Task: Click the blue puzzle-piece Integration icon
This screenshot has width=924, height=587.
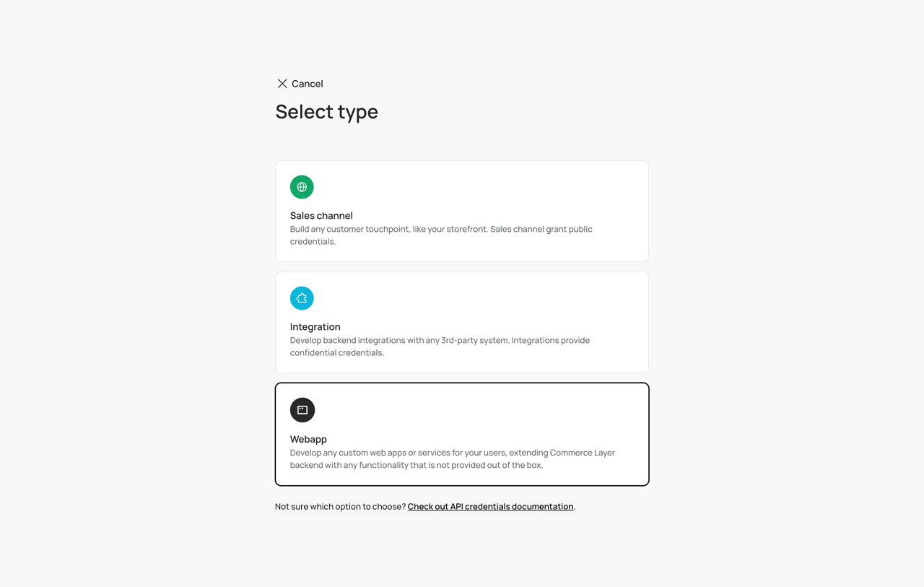Action: tap(302, 298)
